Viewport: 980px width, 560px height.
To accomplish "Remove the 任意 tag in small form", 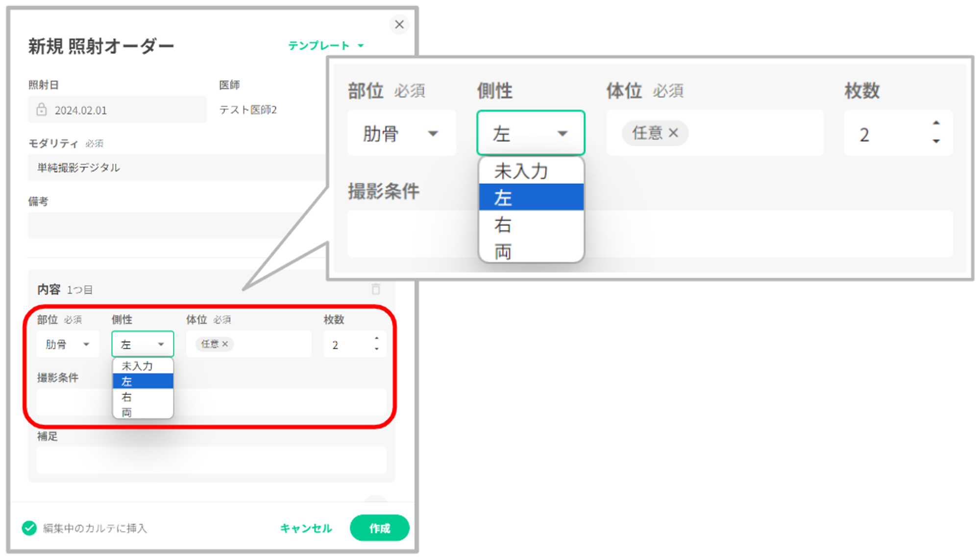I will click(x=225, y=344).
